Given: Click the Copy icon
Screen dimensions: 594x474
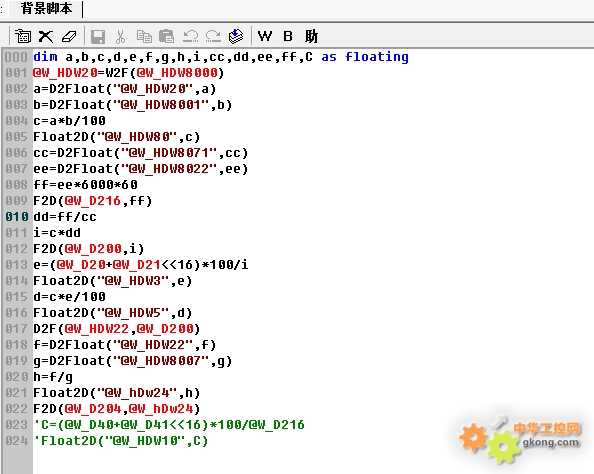Looking at the screenshot, I should tap(144, 36).
